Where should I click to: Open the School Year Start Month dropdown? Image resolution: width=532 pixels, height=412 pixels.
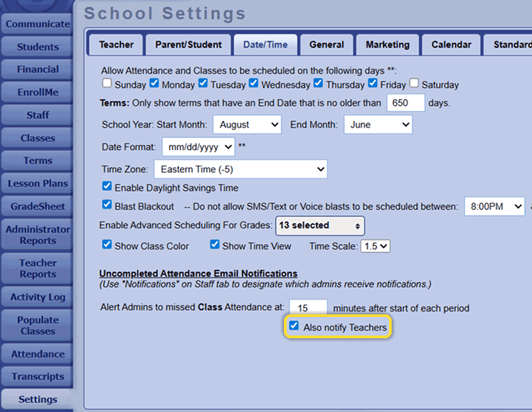point(247,124)
